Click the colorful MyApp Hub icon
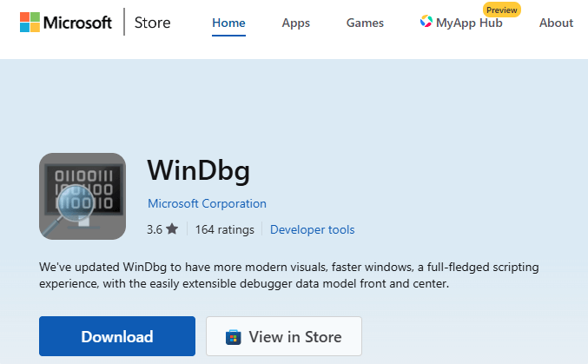Screen dimensions: 588x364 tap(427, 23)
